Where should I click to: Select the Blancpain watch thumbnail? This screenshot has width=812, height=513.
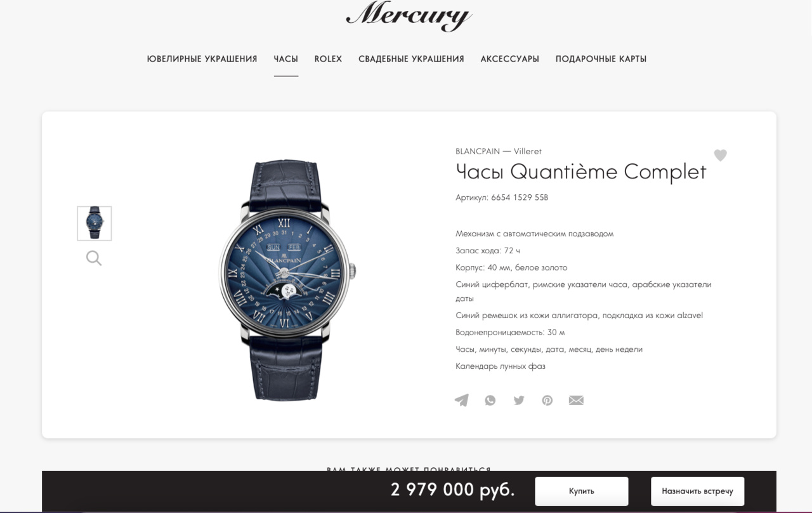[95, 223]
